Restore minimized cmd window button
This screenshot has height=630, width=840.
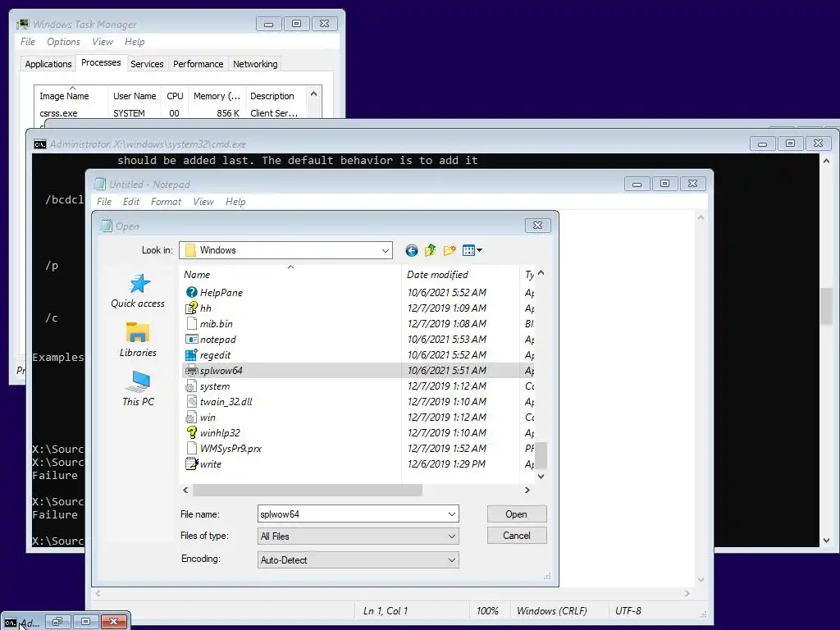(57, 622)
